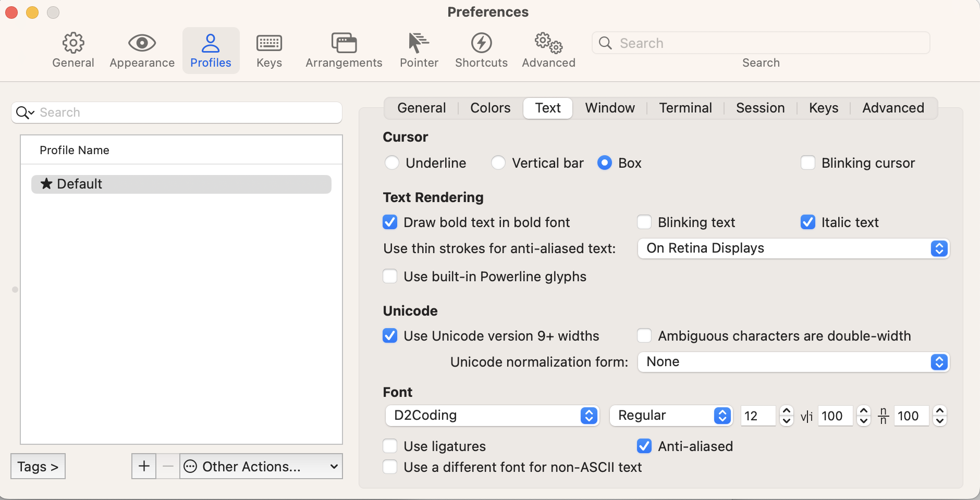Open the Keys preferences pane
Screen dimensions: 980x500
click(269, 51)
